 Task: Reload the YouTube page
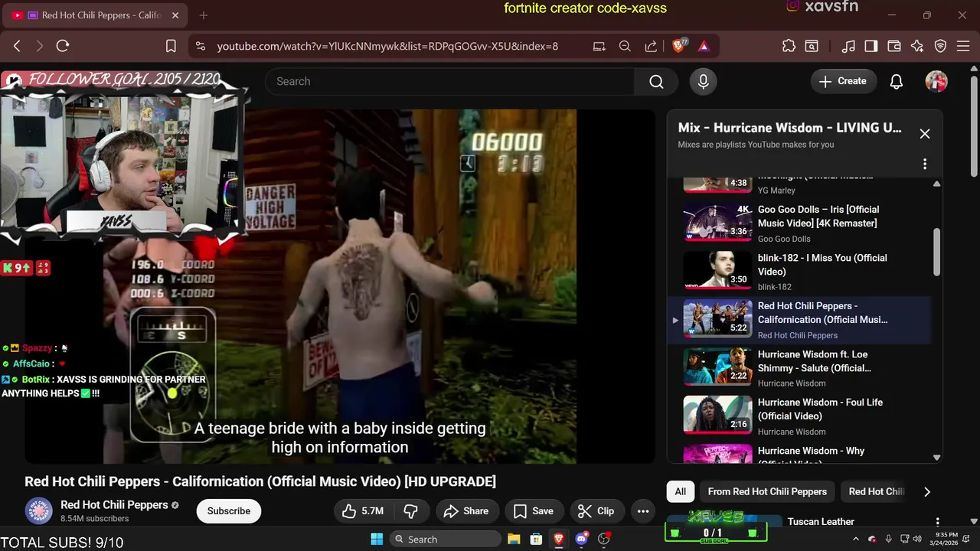tap(63, 46)
